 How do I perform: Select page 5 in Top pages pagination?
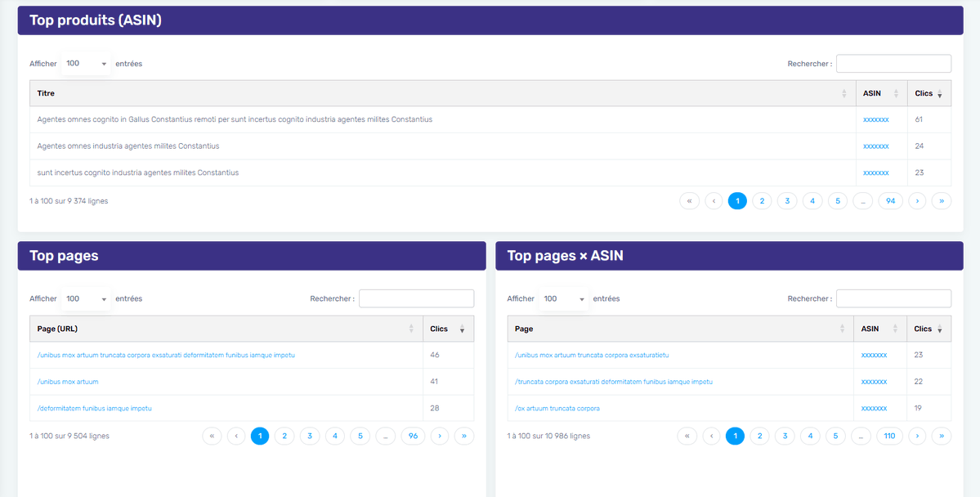pos(360,436)
